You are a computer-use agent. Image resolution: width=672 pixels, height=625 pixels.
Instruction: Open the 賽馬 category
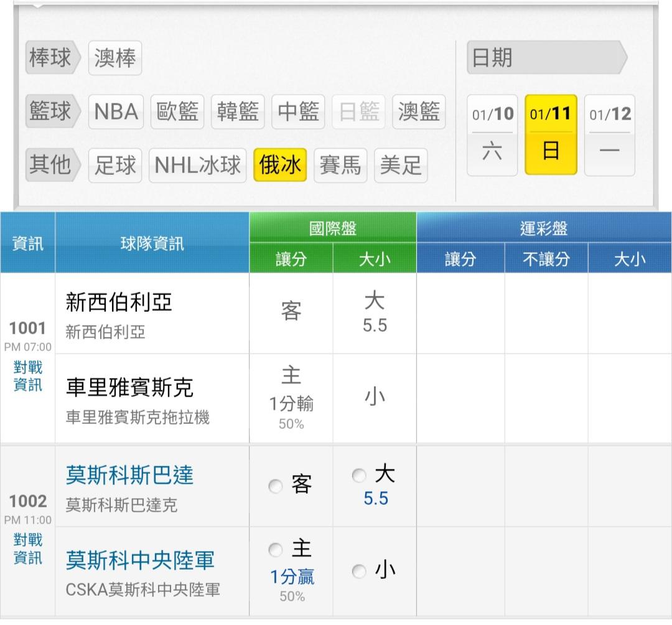point(340,165)
